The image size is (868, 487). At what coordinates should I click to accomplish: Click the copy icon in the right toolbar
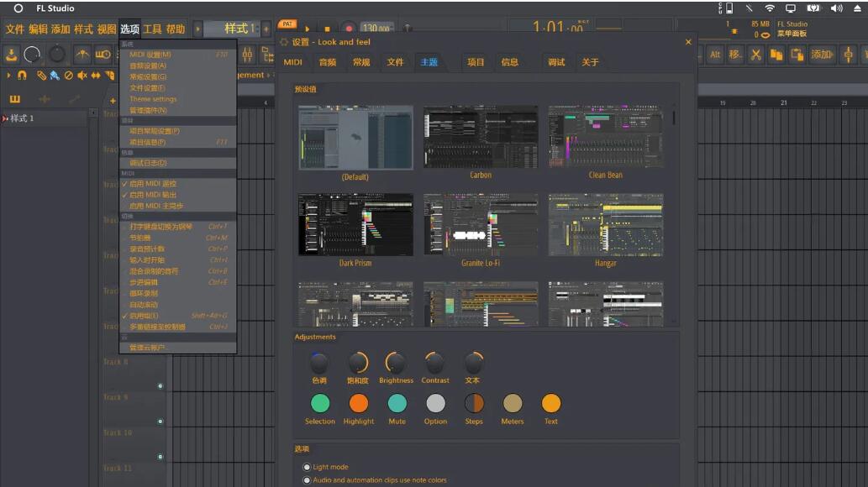click(x=776, y=55)
